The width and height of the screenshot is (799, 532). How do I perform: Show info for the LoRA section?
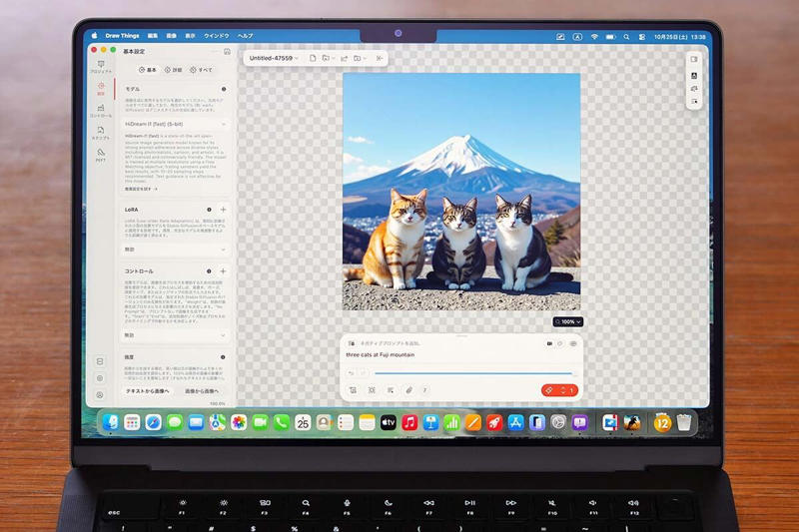click(x=209, y=210)
